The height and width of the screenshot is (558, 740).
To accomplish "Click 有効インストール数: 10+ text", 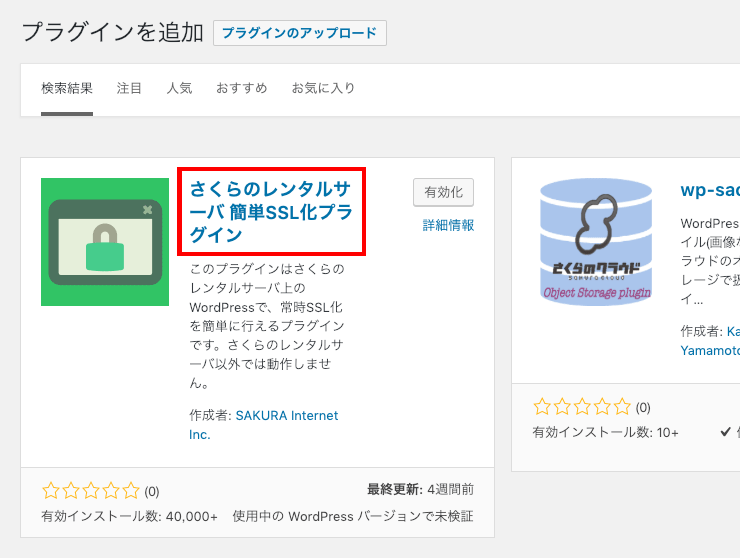I will click(x=605, y=432).
